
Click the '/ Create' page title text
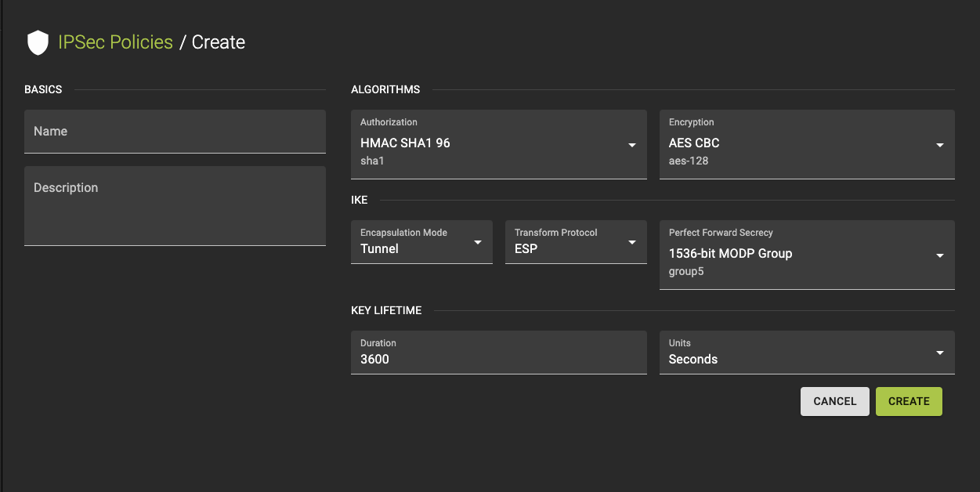212,42
